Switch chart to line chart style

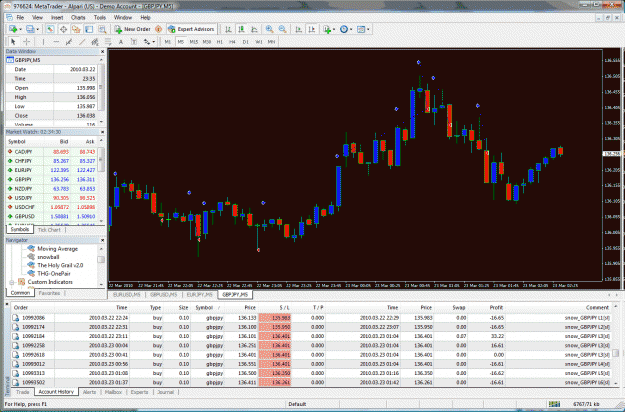[254, 29]
